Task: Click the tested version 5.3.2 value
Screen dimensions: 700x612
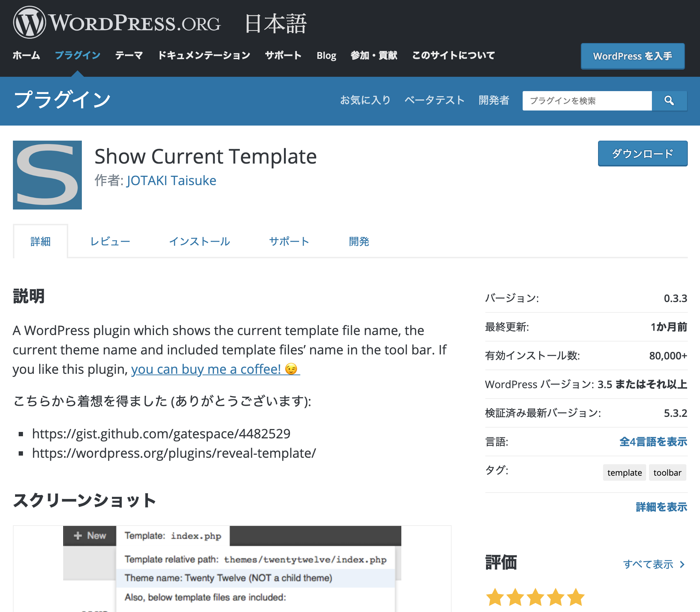Action: click(x=675, y=413)
